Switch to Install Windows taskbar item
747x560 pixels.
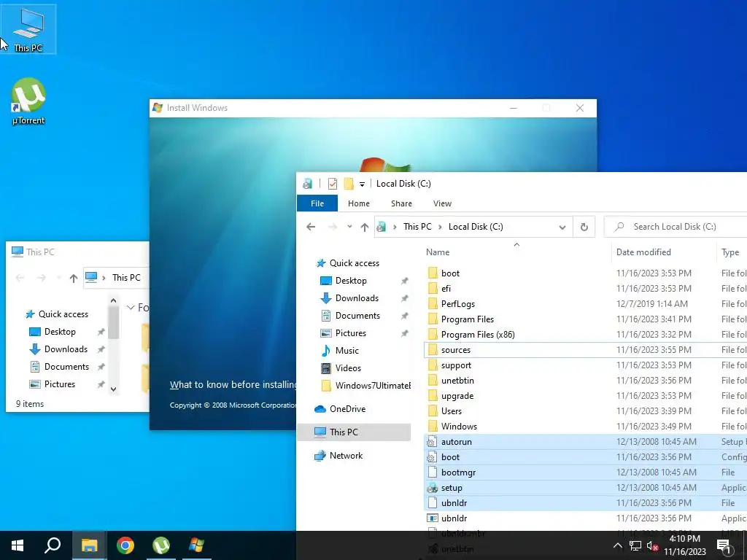197,545
